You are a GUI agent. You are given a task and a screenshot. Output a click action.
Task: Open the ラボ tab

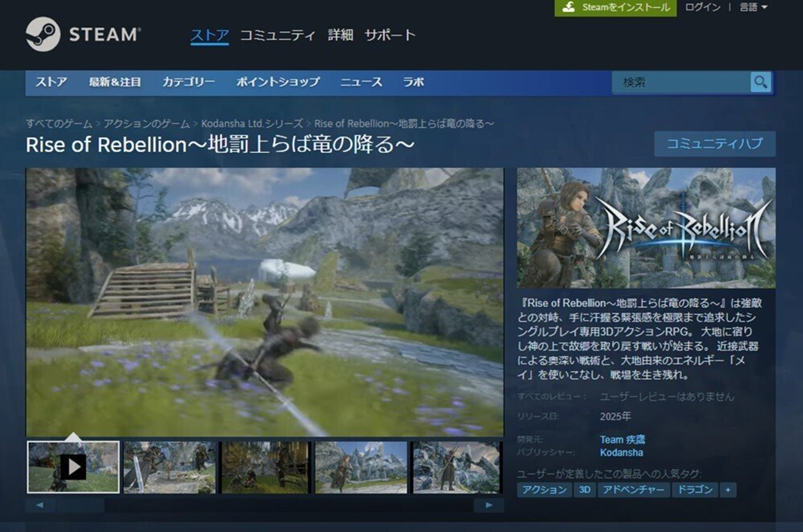pos(414,82)
